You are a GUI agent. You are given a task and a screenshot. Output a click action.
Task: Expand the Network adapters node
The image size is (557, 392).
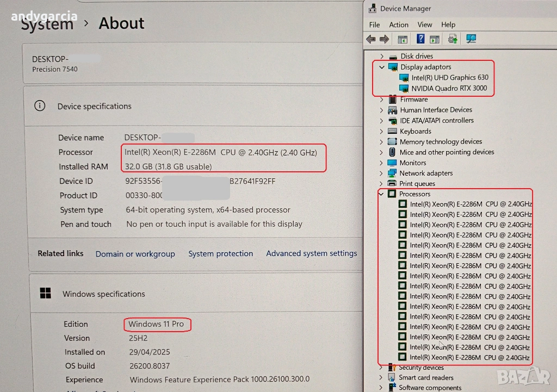click(382, 173)
